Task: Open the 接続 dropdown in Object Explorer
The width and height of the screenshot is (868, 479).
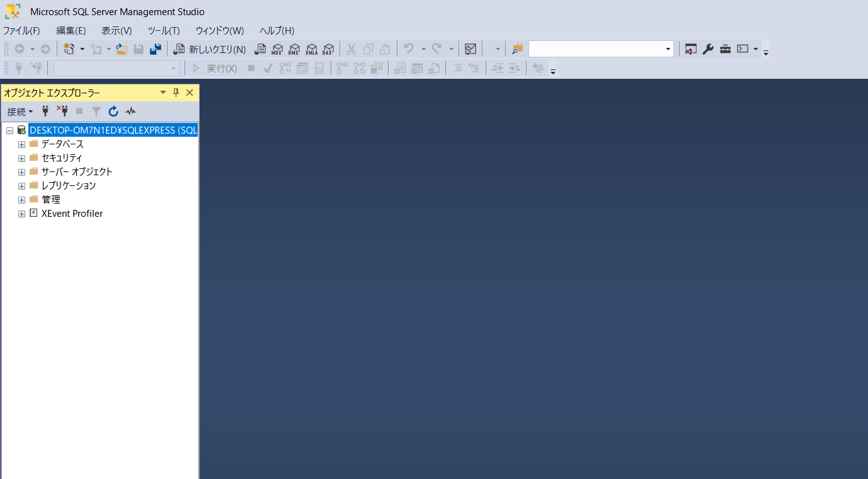Action: (x=20, y=112)
